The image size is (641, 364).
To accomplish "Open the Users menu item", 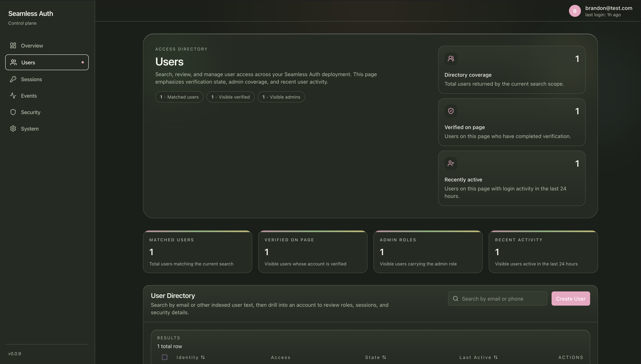I will [x=47, y=62].
